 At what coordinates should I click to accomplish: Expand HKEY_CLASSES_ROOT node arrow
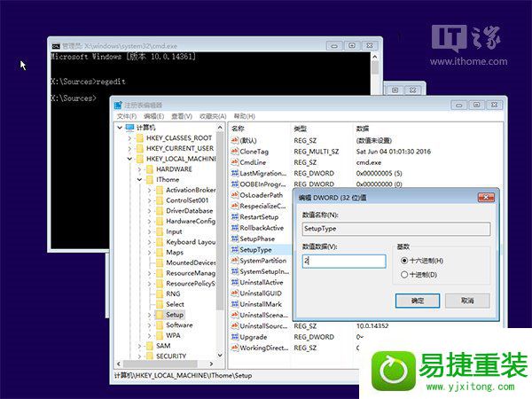click(x=129, y=138)
